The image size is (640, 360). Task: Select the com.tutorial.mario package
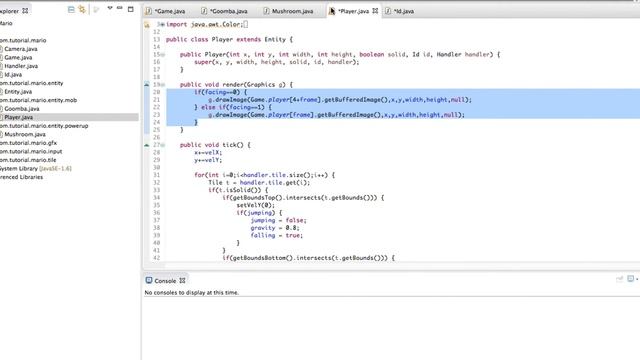(x=23, y=40)
